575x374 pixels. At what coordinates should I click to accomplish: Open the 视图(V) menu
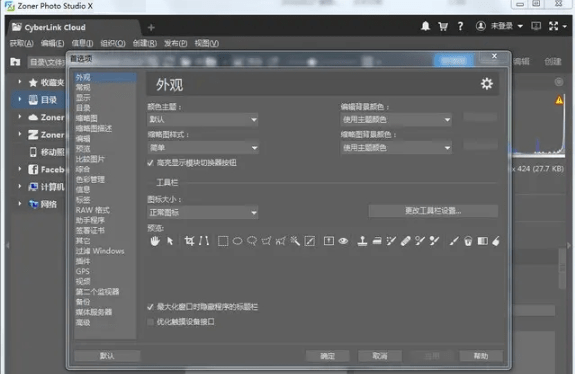pos(206,43)
